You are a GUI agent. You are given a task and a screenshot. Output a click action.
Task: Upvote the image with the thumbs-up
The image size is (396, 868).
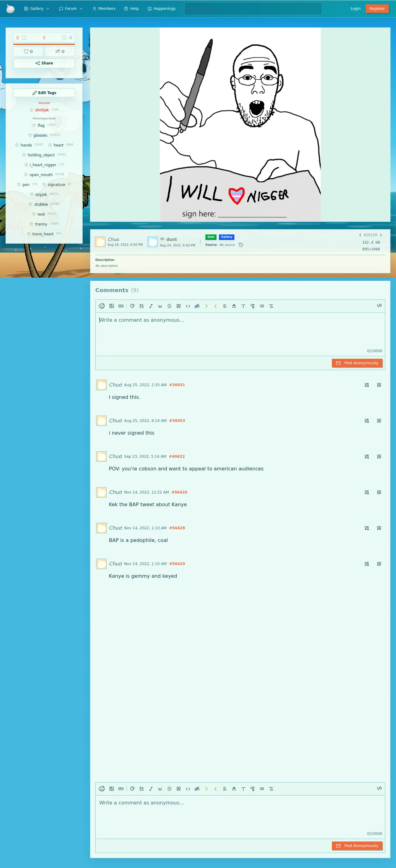pyautogui.click(x=24, y=38)
